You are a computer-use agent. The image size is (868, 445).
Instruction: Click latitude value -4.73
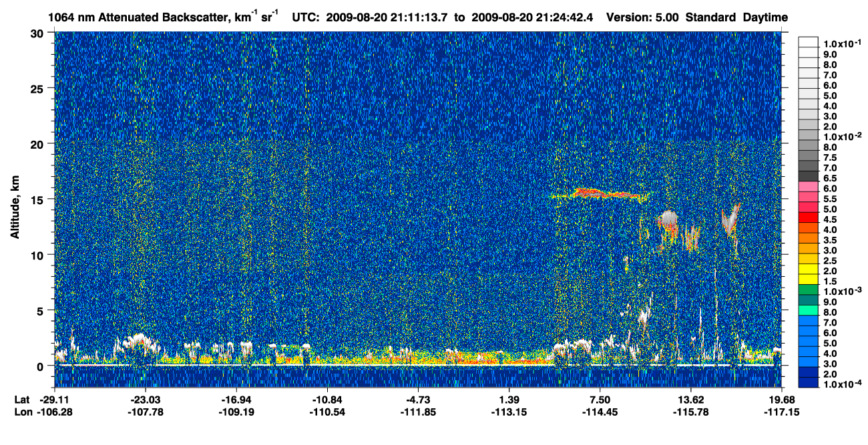(x=418, y=399)
